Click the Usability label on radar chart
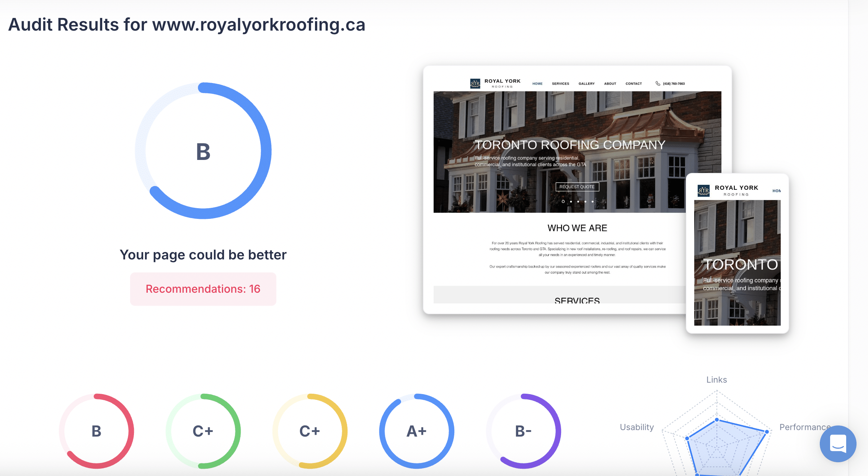Screen dimensions: 868x476 point(637,427)
